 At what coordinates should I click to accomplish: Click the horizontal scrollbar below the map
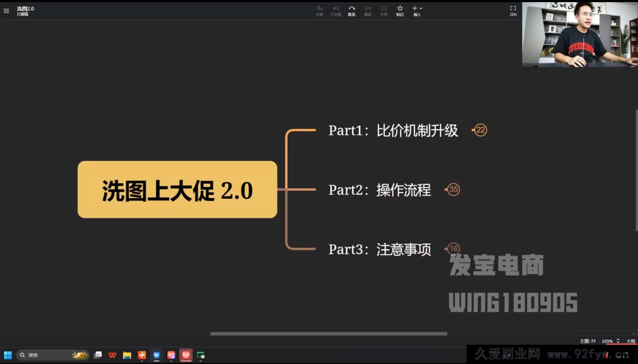tap(328, 334)
